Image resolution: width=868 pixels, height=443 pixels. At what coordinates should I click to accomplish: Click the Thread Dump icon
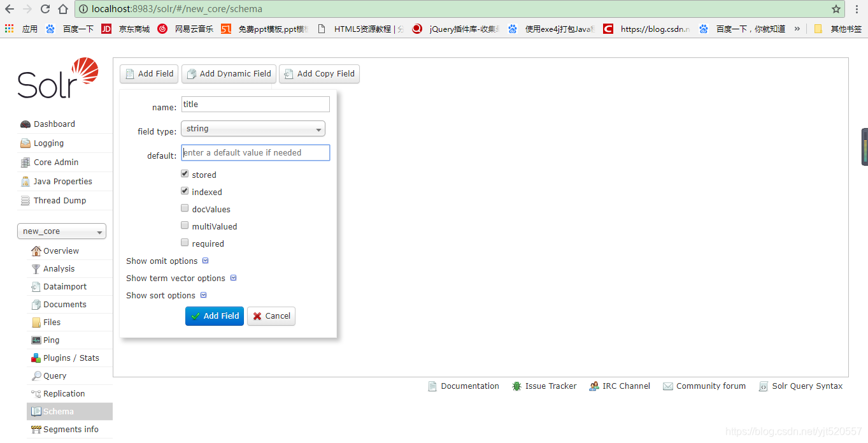tap(25, 201)
